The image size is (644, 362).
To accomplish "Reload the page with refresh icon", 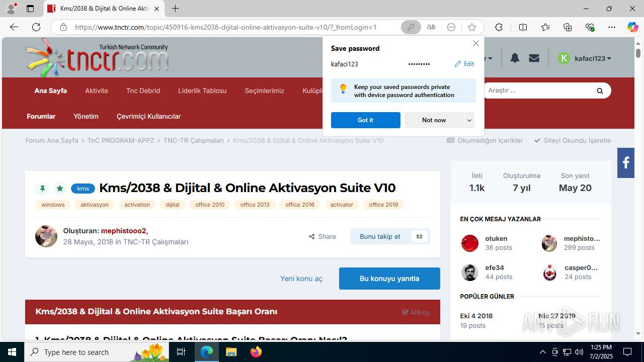I will (36, 27).
